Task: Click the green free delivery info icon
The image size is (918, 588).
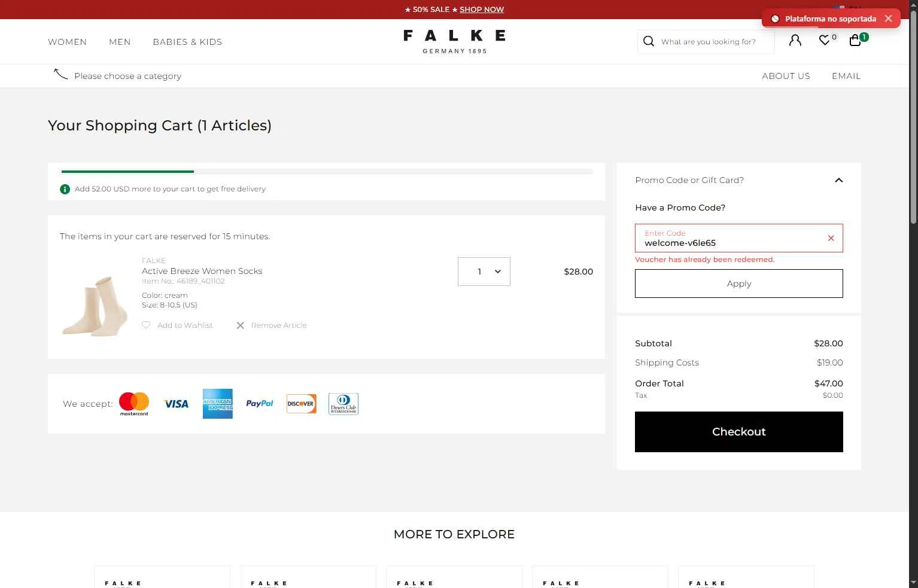Action: point(65,189)
